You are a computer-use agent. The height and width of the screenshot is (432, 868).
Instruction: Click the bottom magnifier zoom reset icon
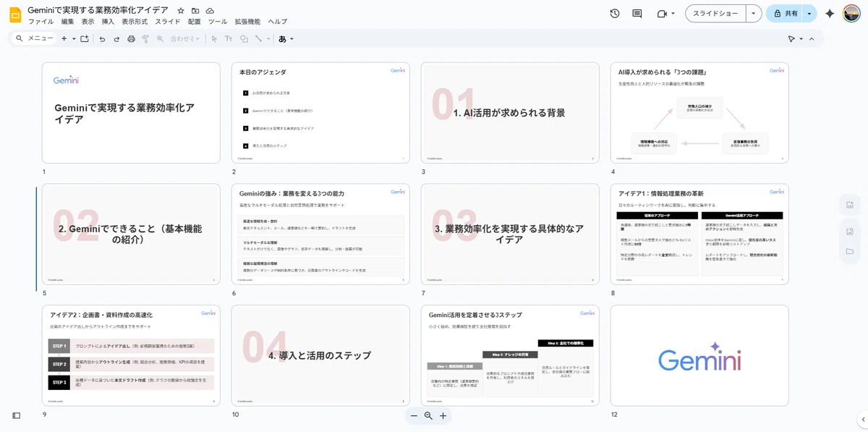click(x=428, y=415)
